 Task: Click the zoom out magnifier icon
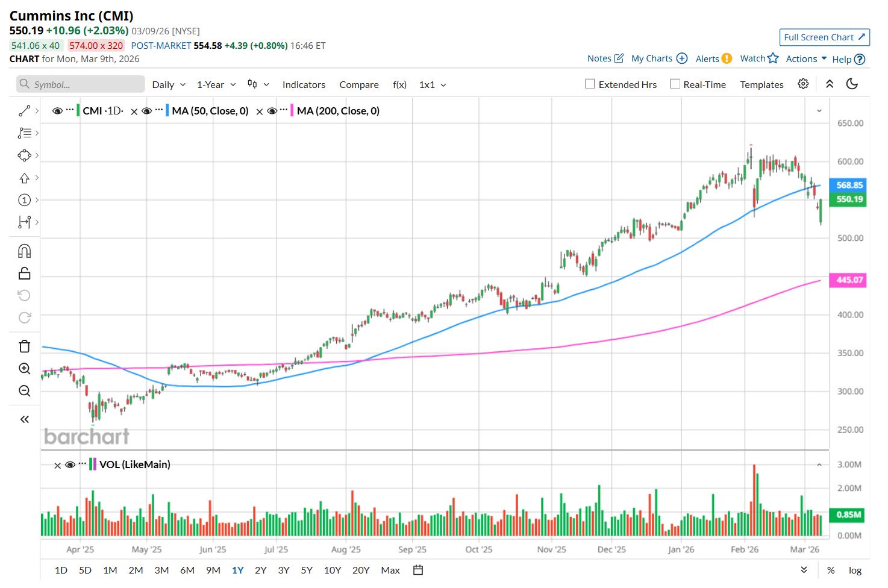24,391
